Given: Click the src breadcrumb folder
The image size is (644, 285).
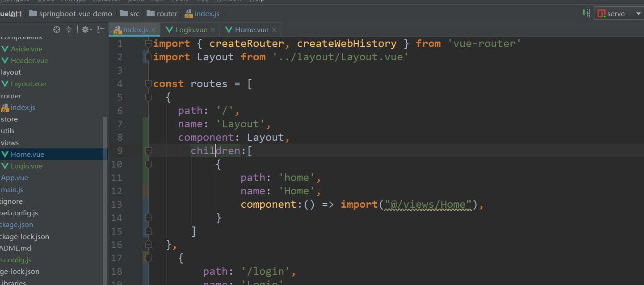Looking at the screenshot, I should (x=130, y=13).
